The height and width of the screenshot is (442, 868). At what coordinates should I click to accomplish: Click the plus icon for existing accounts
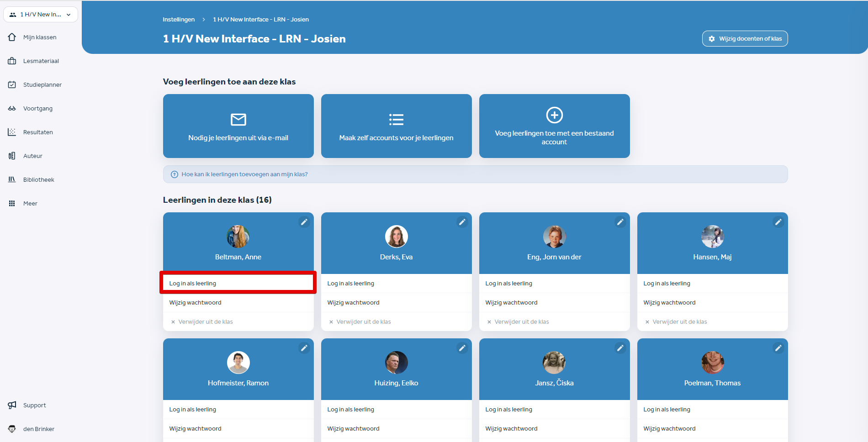[x=554, y=115]
